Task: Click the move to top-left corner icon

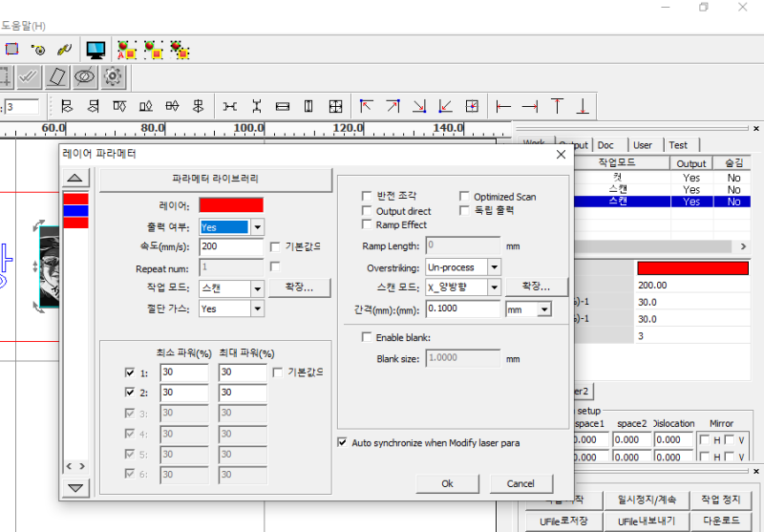Action: click(x=366, y=106)
